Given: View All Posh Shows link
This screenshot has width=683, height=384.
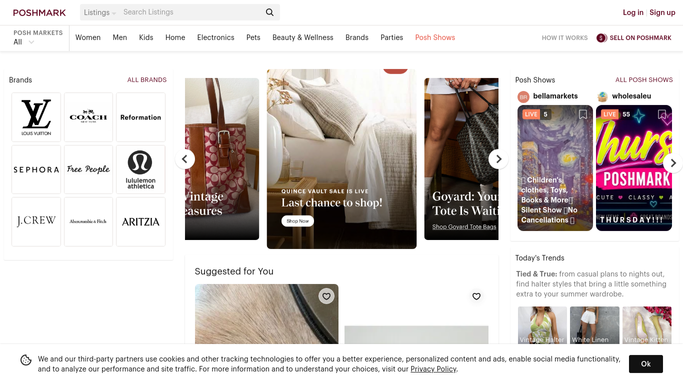Looking at the screenshot, I should 644,80.
